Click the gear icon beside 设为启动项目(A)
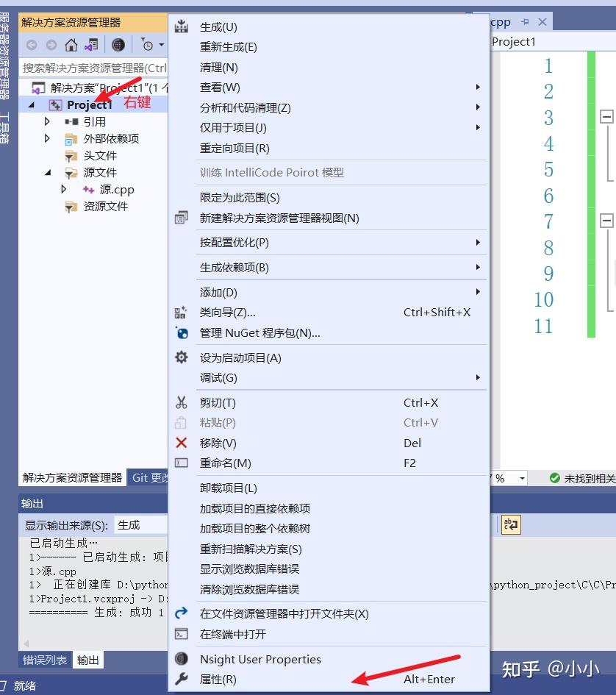Screen dimensions: 616x695 (182, 357)
